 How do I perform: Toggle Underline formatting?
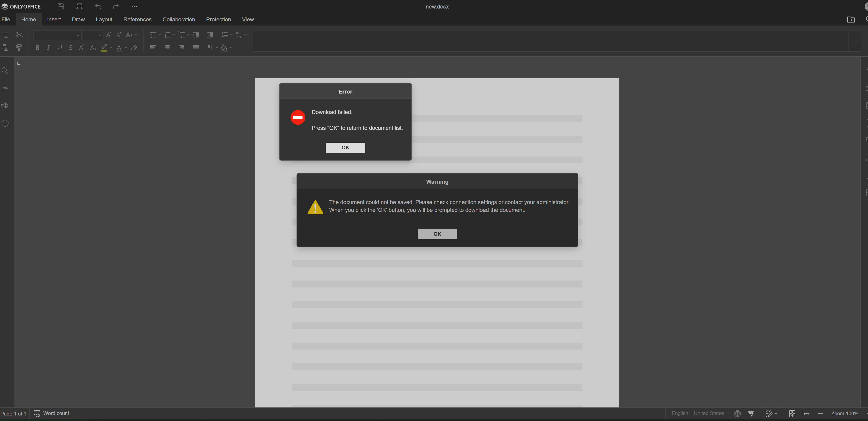pos(60,48)
